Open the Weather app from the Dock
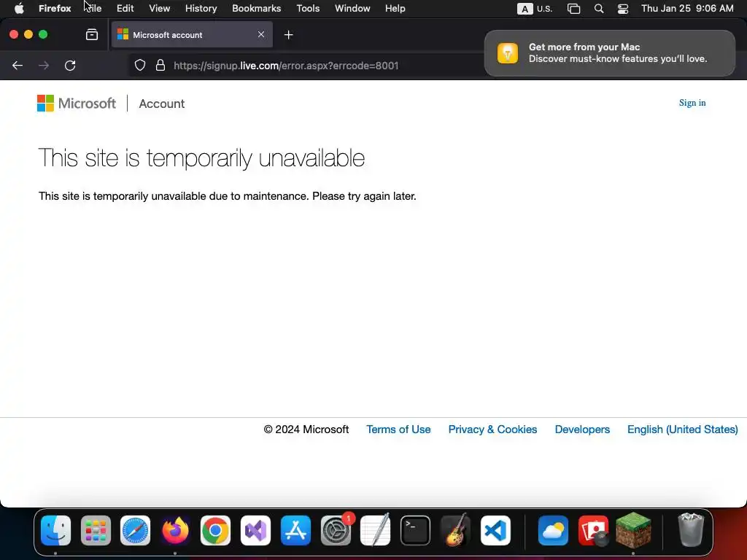Image resolution: width=747 pixels, height=560 pixels. point(553,530)
